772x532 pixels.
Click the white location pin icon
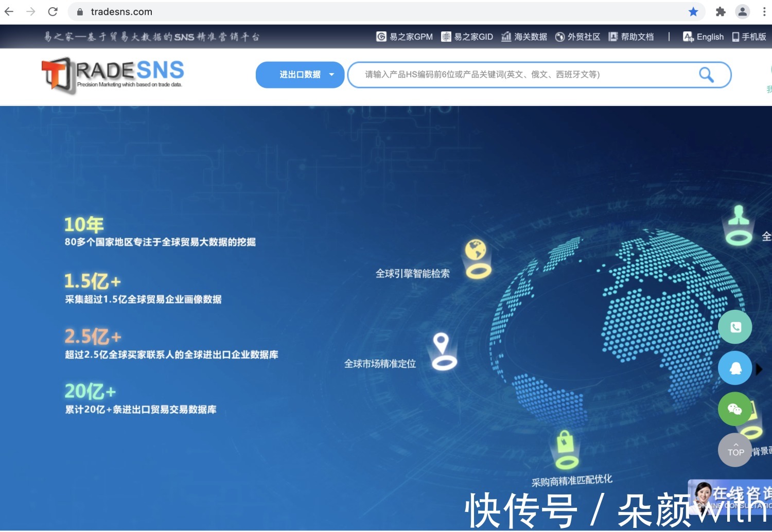443,351
